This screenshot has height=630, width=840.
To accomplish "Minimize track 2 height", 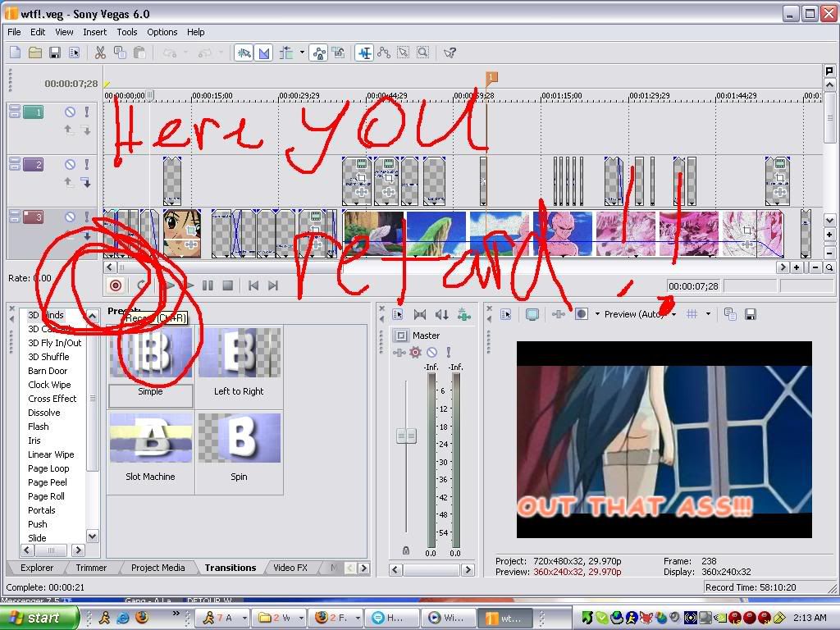I will pos(15,161).
